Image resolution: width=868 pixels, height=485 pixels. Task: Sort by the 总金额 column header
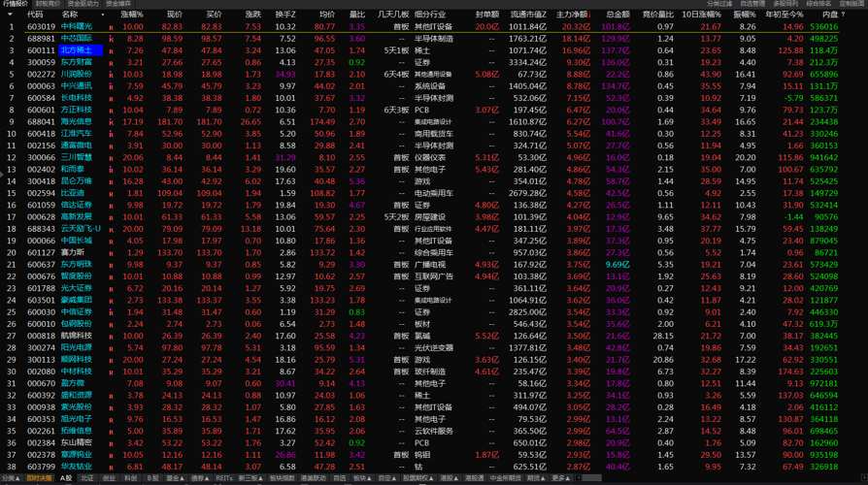tap(618, 15)
